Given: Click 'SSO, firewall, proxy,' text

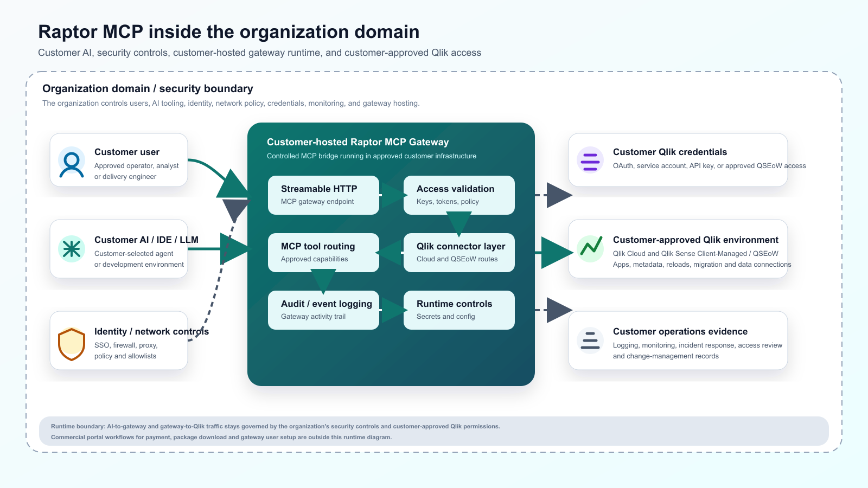Looking at the screenshot, I should coord(126,345).
